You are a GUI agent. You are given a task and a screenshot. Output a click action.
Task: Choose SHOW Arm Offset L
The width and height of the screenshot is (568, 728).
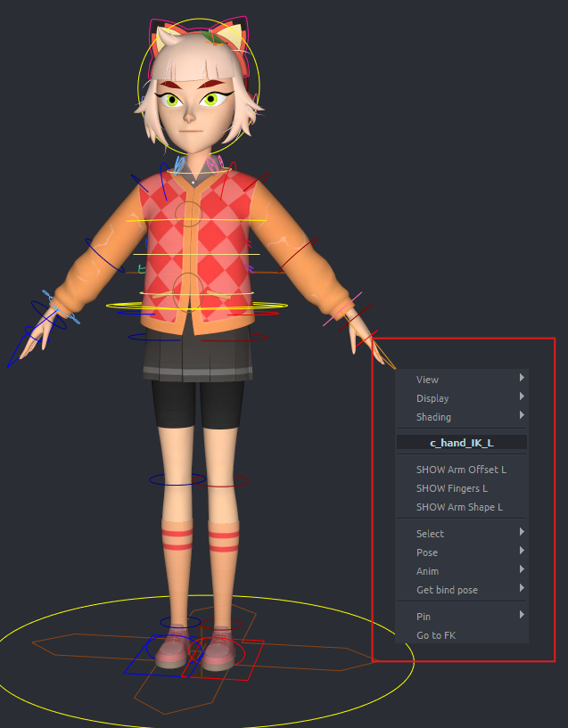[x=461, y=470]
